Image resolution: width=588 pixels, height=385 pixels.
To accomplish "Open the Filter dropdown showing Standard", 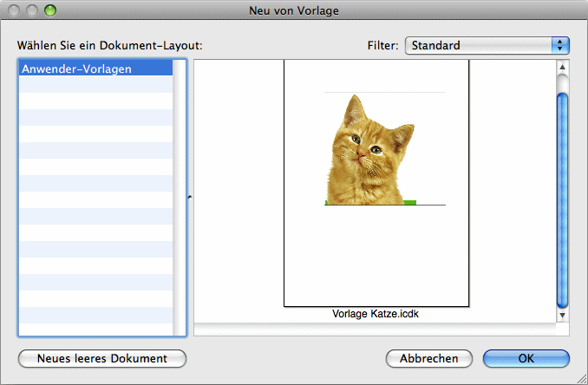I will click(x=486, y=45).
